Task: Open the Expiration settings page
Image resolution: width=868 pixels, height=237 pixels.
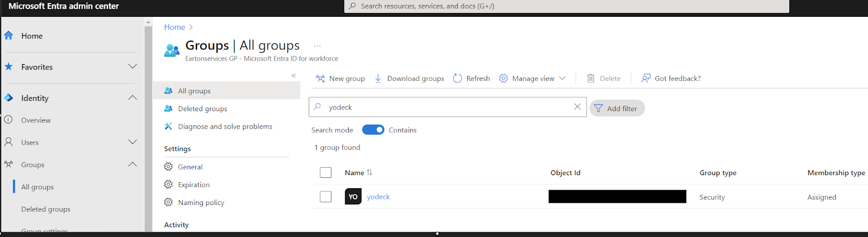Action: [194, 184]
